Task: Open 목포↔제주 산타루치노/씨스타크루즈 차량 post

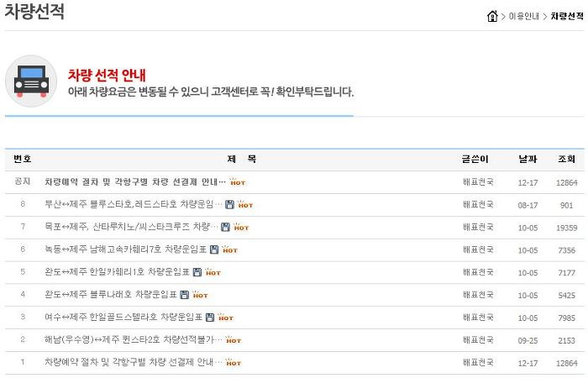Action: click(131, 227)
